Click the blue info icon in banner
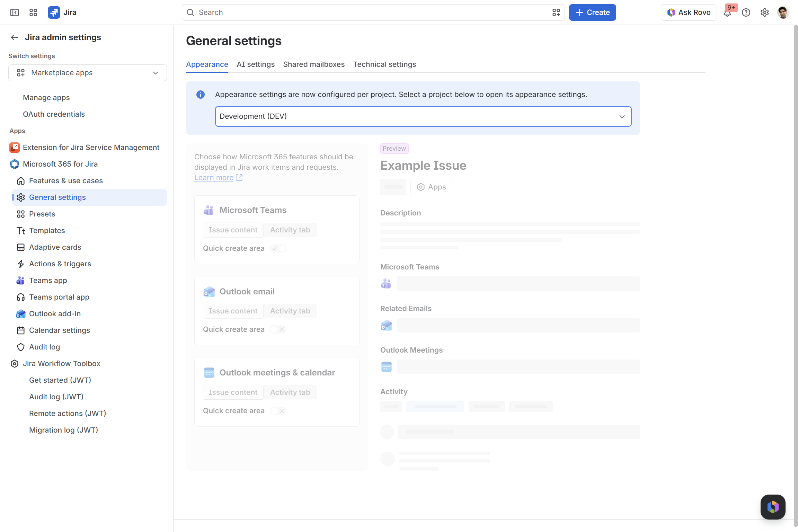 click(x=201, y=95)
